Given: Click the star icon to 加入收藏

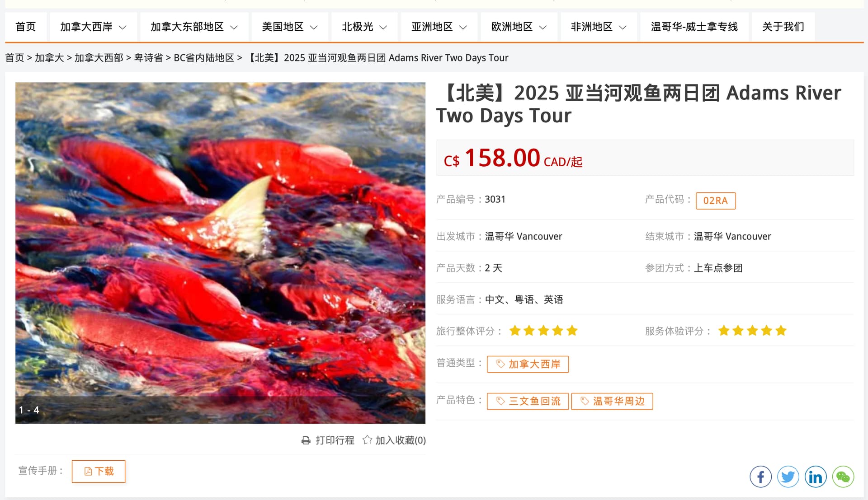Looking at the screenshot, I should [x=367, y=440].
